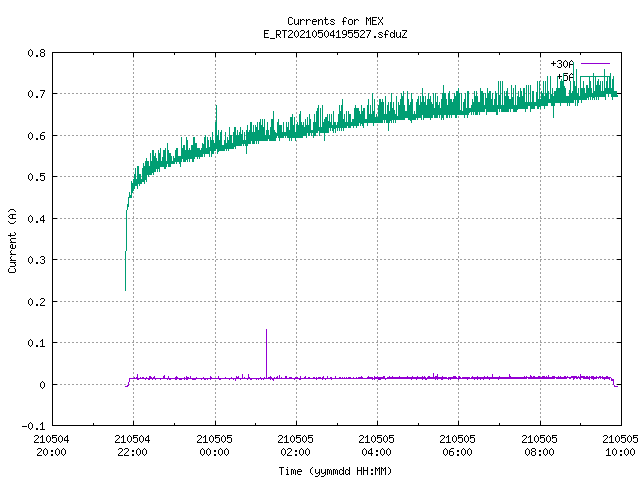Select the 0.2 y-axis tick label
Image resolution: width=640 pixels, height=480 pixels.
(36, 302)
